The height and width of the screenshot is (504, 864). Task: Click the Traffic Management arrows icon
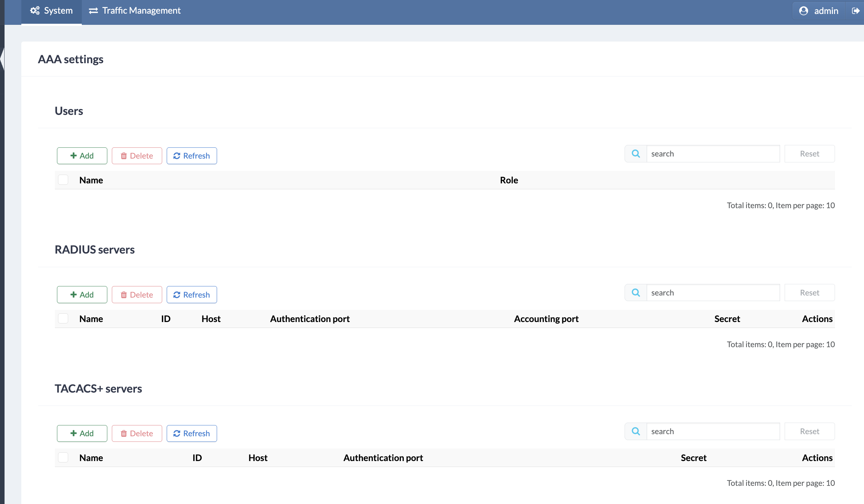pos(93,11)
